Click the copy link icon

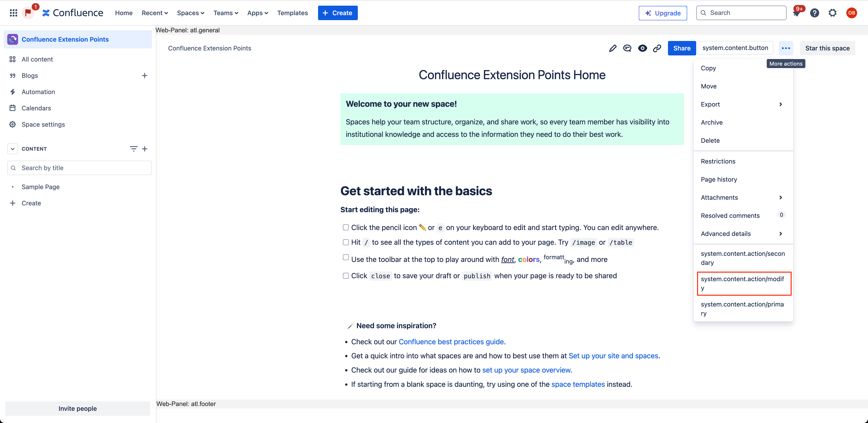click(x=657, y=48)
